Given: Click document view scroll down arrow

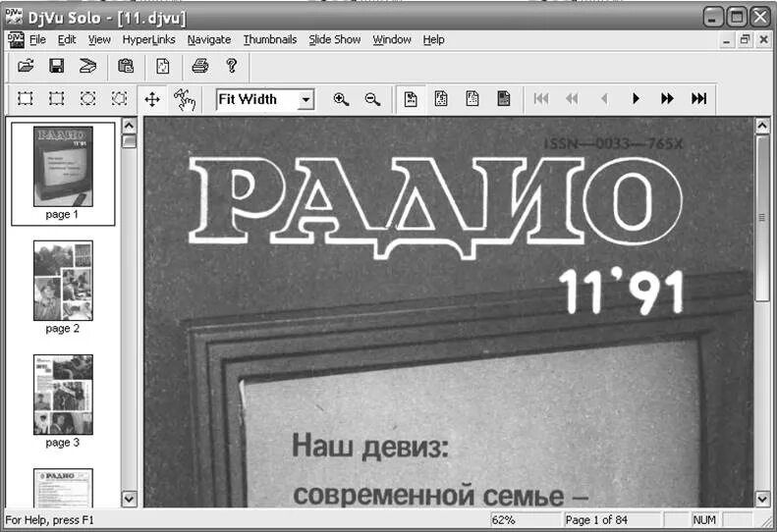Looking at the screenshot, I should (x=762, y=499).
